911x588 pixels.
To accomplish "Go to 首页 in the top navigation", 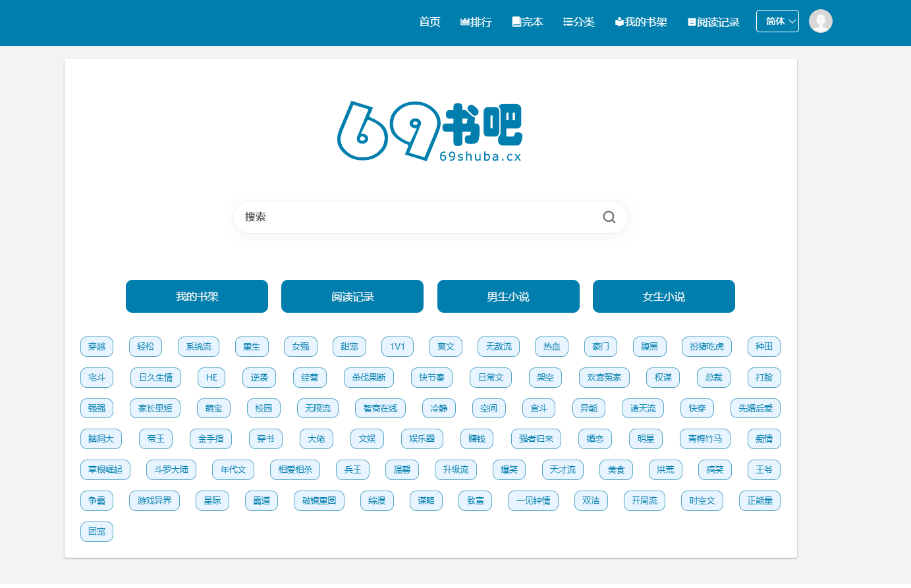I will tap(429, 22).
